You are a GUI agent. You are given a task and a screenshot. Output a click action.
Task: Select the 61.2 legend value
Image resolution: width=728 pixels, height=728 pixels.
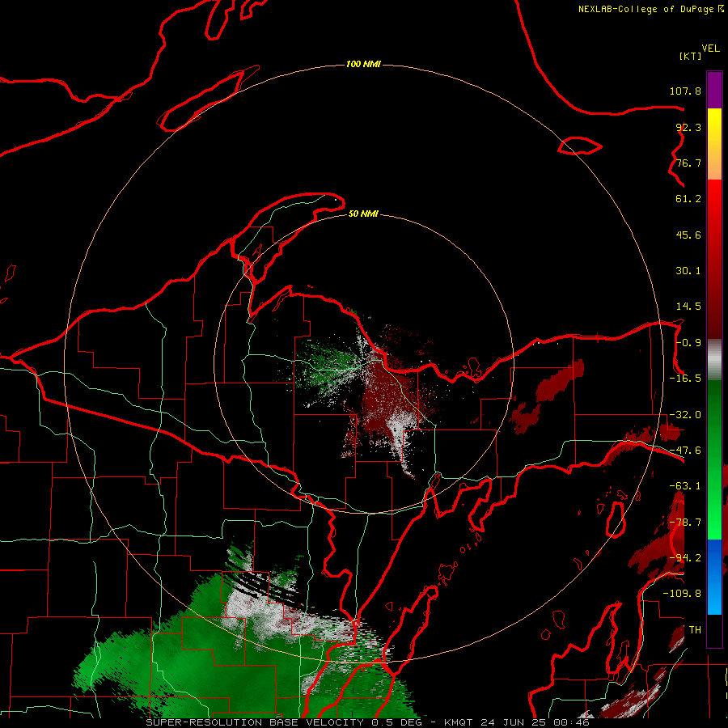point(688,199)
